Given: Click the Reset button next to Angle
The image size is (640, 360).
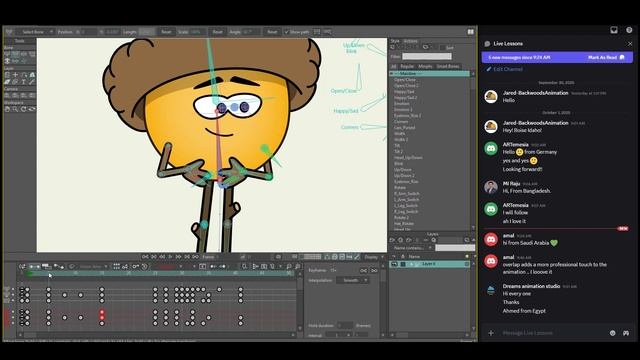Looking at the screenshot, I should pos(272,32).
